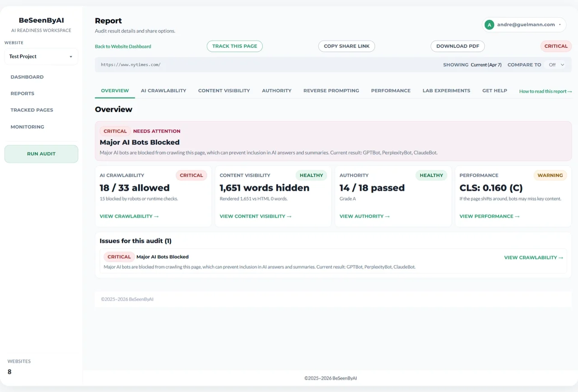Copy the share link
The width and height of the screenshot is (578, 392).
point(347,46)
